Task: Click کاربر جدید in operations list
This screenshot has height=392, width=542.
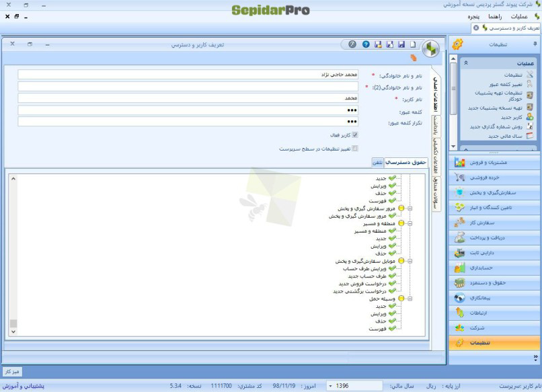Action: coord(511,117)
